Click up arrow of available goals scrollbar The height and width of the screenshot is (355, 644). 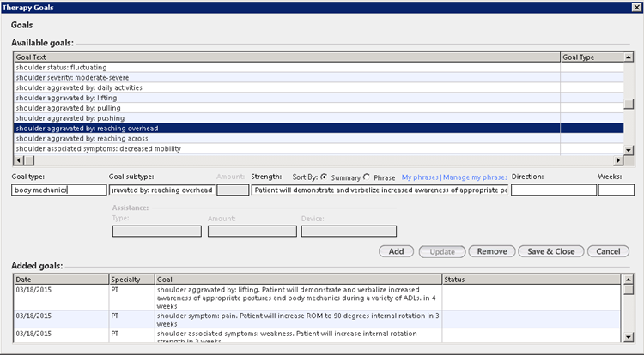(x=629, y=57)
